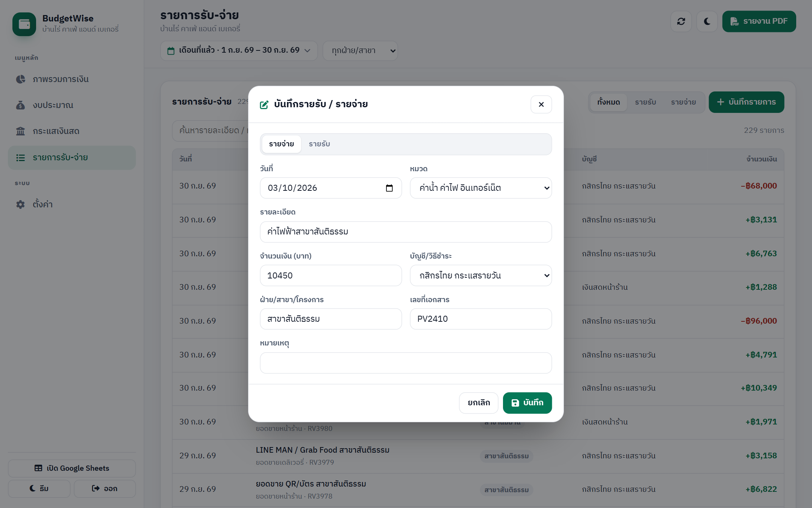The image size is (812, 508).
Task: Switch to the รายรับ tab in the dialog
Action: pyautogui.click(x=319, y=144)
